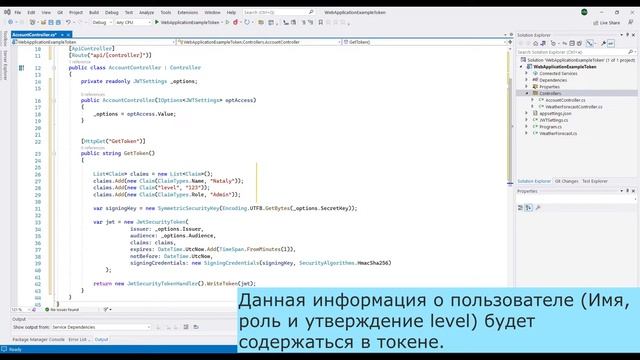Expand the Dependencies node
The width and height of the screenshot is (640, 360).
(x=527, y=80)
